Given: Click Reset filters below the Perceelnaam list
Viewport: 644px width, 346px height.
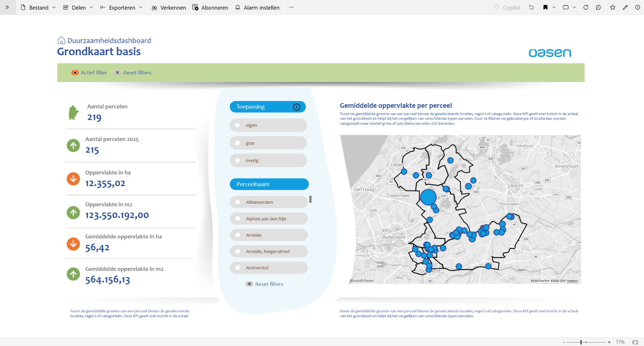Looking at the screenshot, I should point(265,284).
